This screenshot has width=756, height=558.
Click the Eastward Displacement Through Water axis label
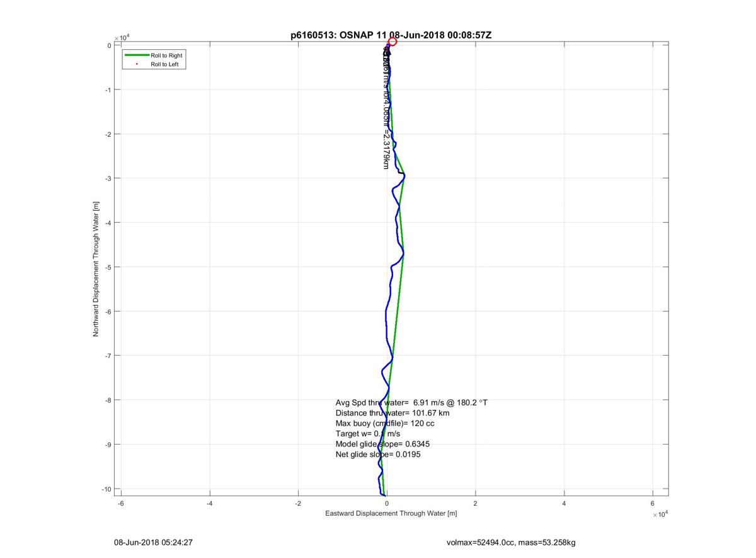391,513
